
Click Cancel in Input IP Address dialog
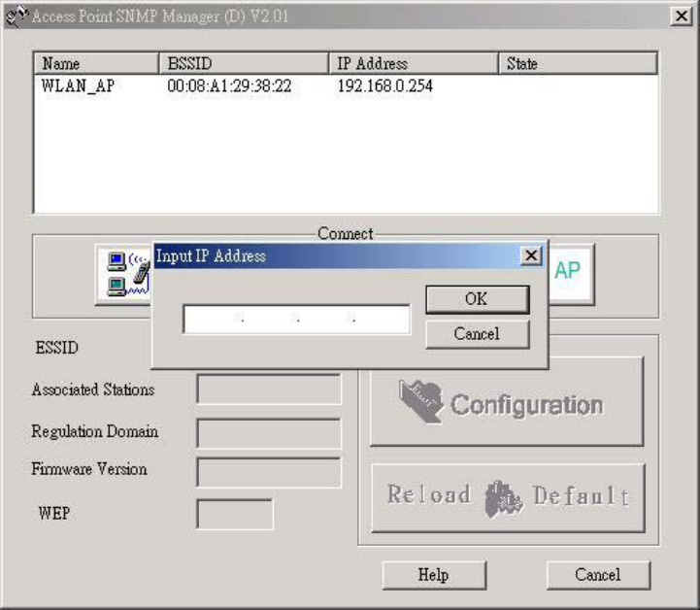[x=478, y=334]
